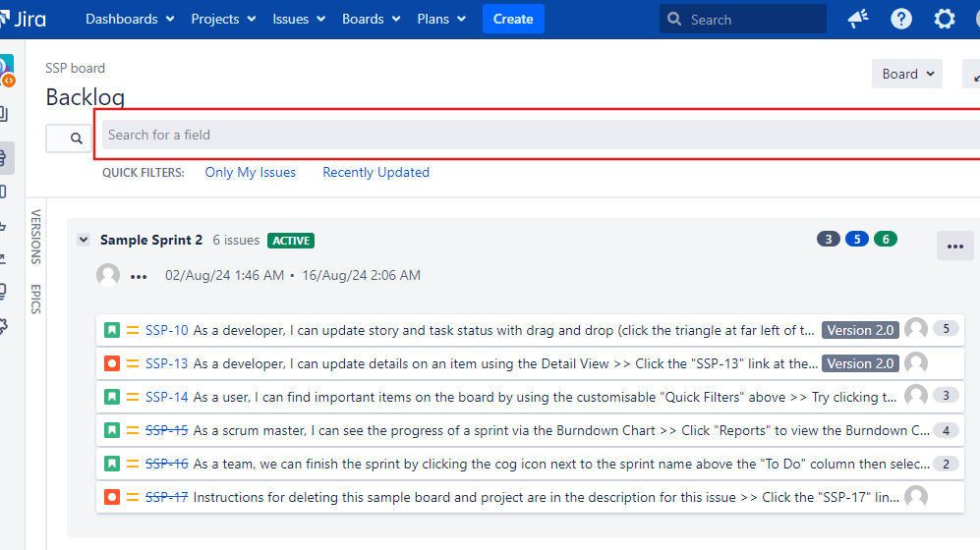This screenshot has height=550, width=980.
Task: Open the Dashboards menu
Action: pos(130,19)
